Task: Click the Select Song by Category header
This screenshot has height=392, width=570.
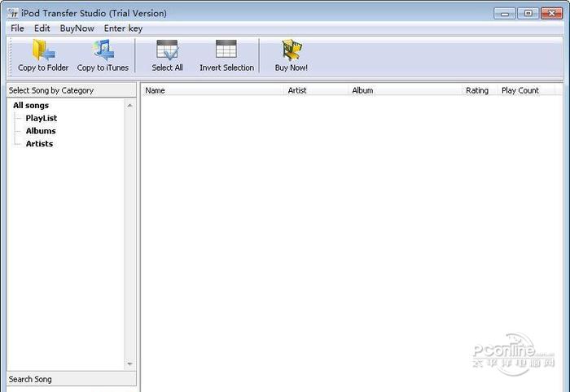Action: tap(72, 90)
